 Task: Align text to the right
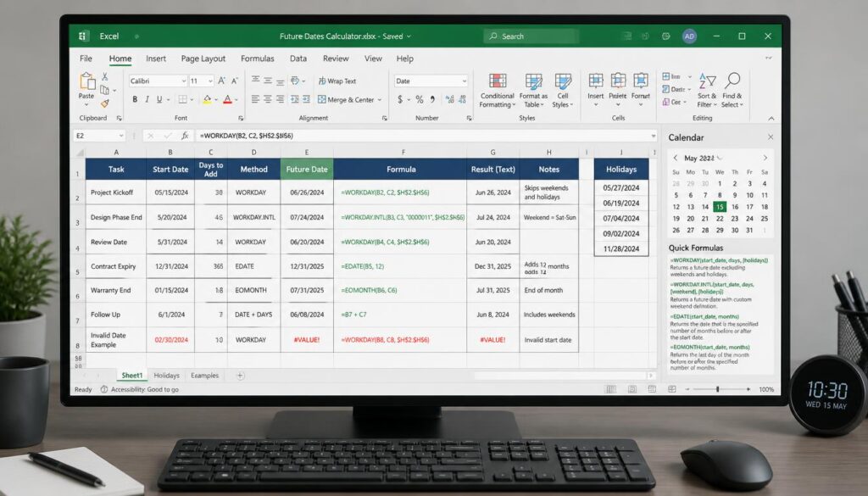pyautogui.click(x=280, y=100)
